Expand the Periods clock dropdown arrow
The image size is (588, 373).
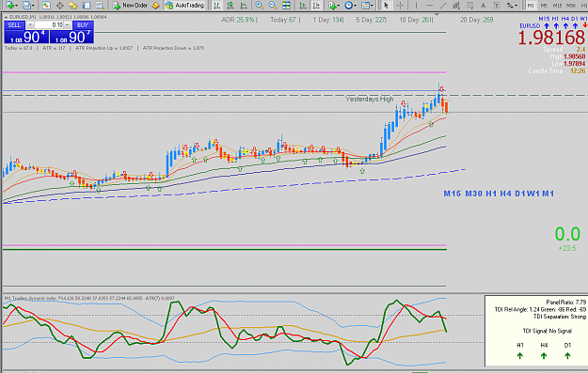[x=356, y=6]
